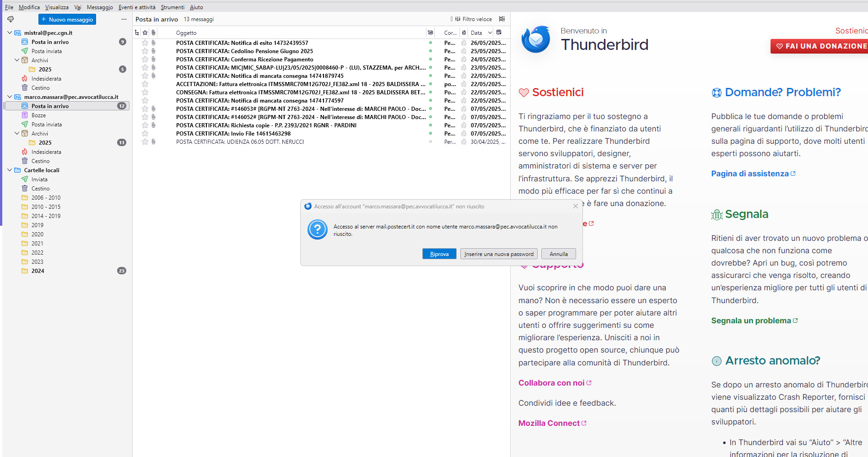Star the Conferma Ricezione Pagamento message
The image size is (868, 457).
(x=145, y=60)
